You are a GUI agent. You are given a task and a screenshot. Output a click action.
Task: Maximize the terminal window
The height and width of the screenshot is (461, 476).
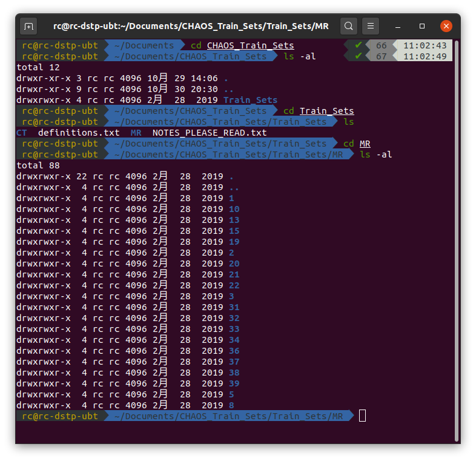pos(422,26)
